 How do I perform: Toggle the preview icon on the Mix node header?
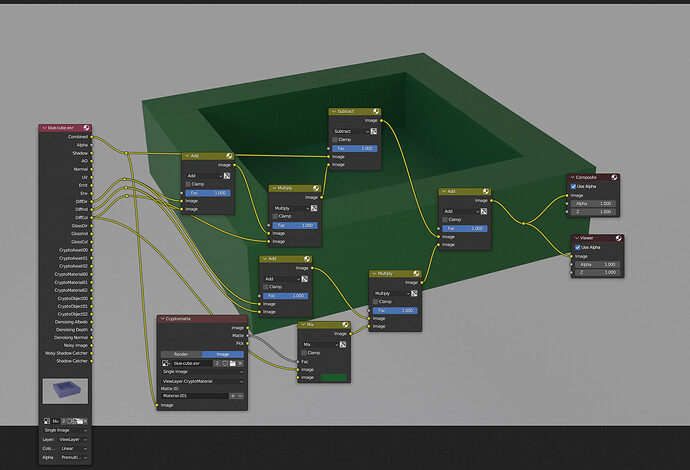click(x=345, y=325)
